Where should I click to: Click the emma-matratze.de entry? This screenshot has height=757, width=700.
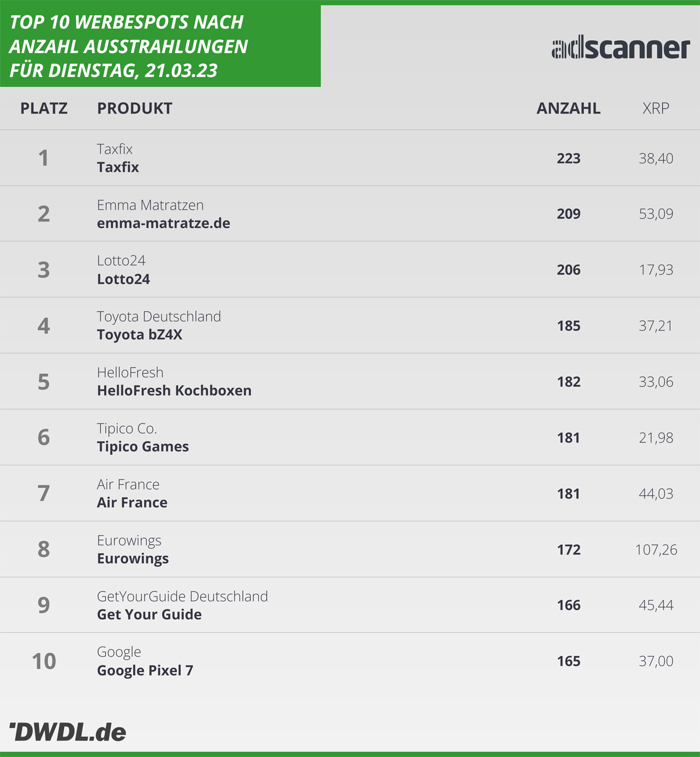pyautogui.click(x=163, y=223)
